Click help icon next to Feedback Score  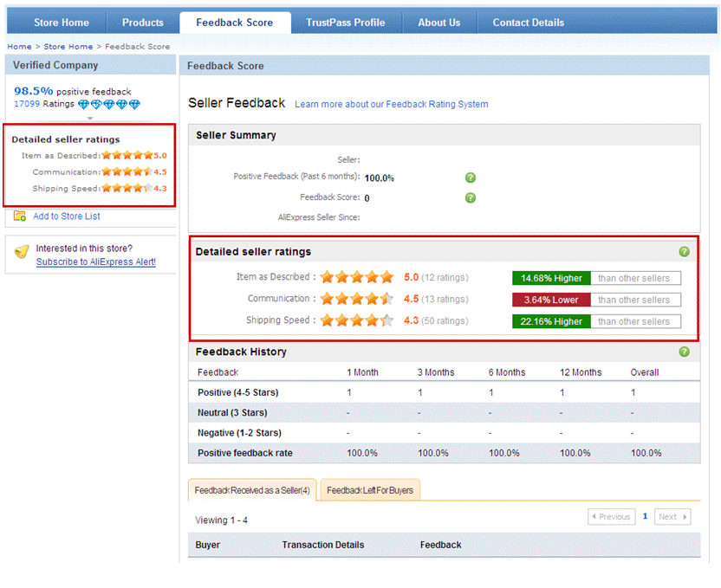[x=471, y=197]
